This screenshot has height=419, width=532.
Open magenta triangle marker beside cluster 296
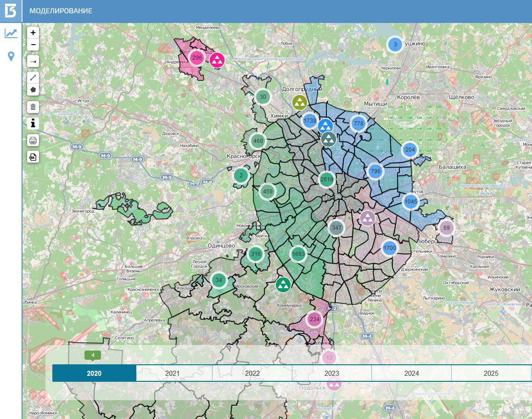[x=217, y=61]
